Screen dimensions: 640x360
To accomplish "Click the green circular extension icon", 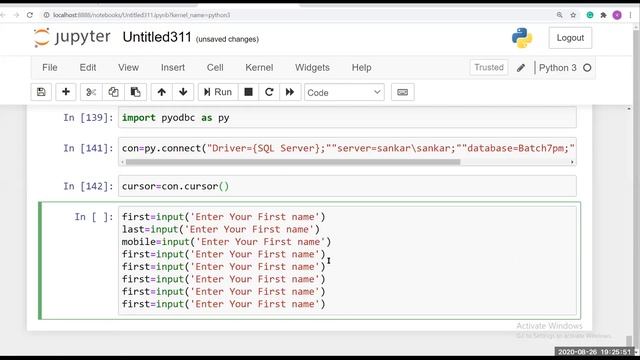I will click(x=590, y=15).
